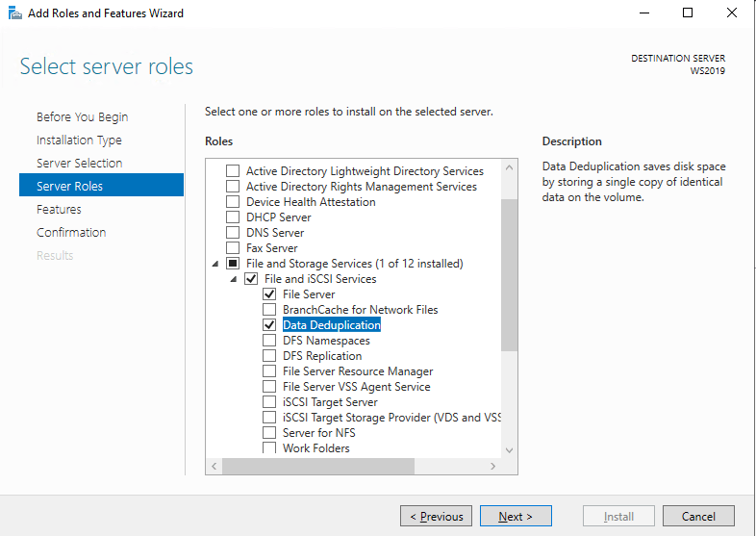Minimize the wizard window
The image size is (756, 536).
[x=644, y=13]
